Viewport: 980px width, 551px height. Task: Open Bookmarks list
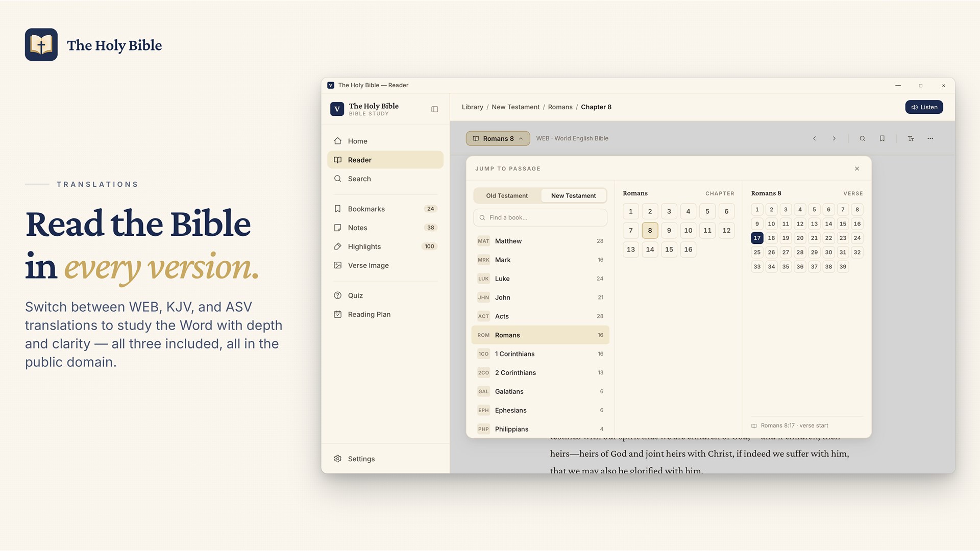pyautogui.click(x=385, y=209)
